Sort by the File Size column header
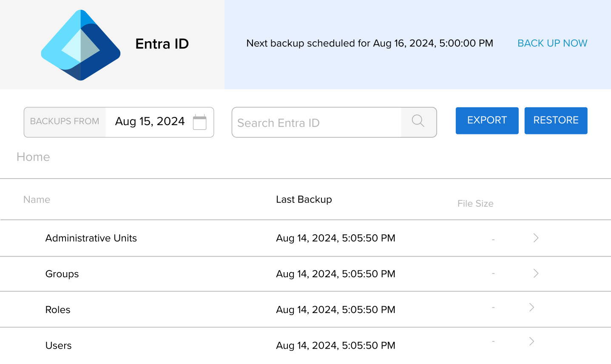 pos(475,204)
